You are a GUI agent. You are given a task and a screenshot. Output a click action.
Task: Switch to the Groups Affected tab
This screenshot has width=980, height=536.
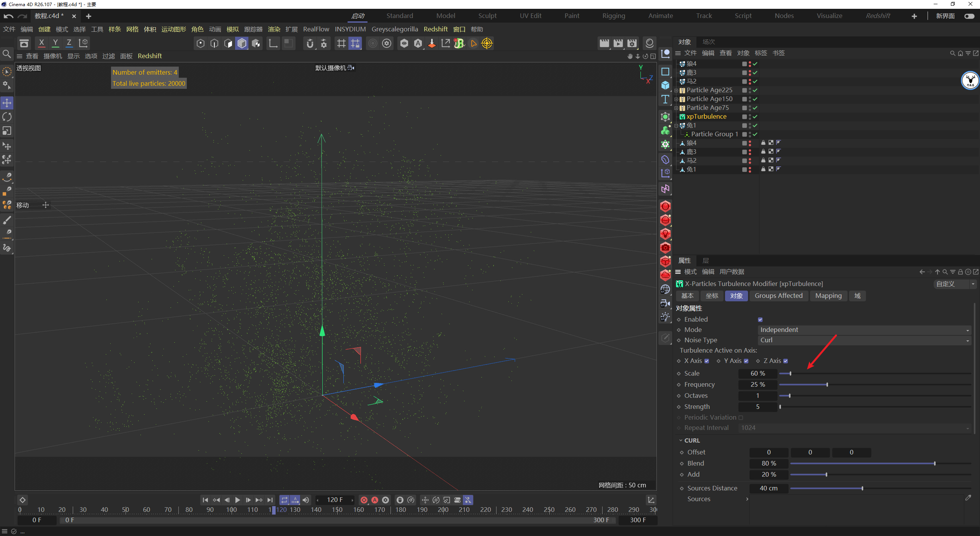pos(778,296)
